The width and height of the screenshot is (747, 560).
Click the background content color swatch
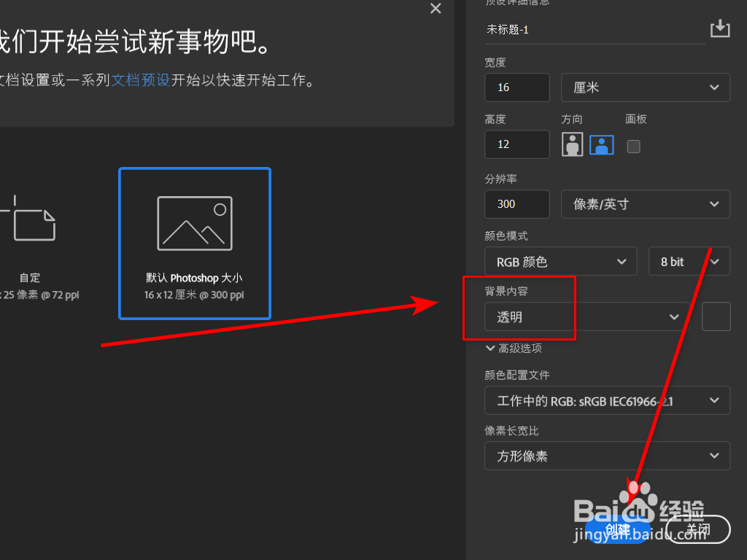point(716,316)
